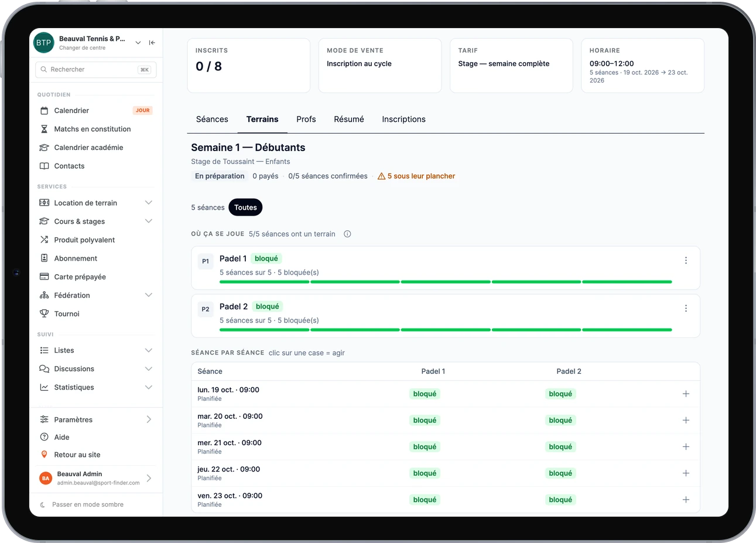Expand the Cours & stages section
The image size is (756, 543).
(149, 221)
